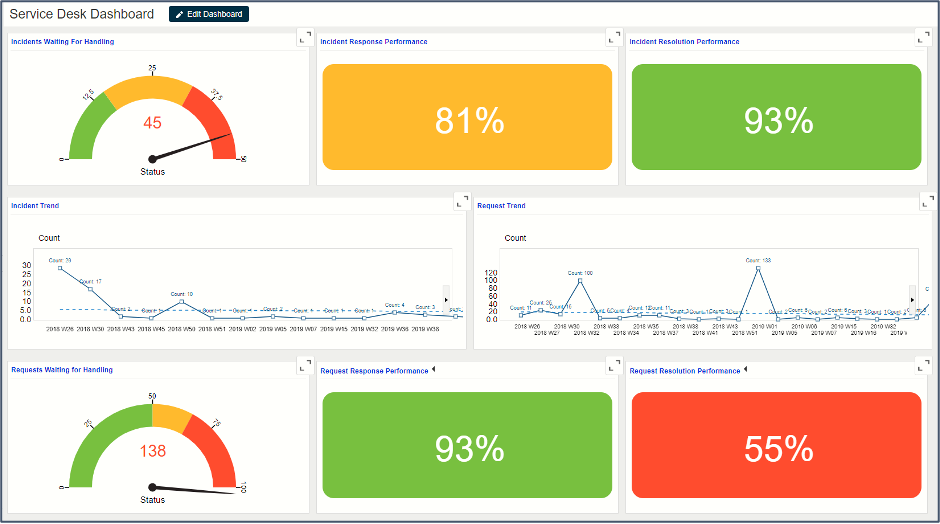Image resolution: width=940 pixels, height=524 pixels.
Task: Expand the Incident Resolution Performance widget
Action: pos(923,37)
